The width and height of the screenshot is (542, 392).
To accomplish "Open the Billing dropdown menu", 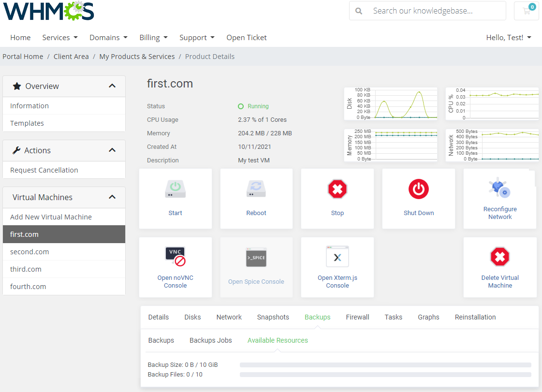I will pyautogui.click(x=153, y=37).
